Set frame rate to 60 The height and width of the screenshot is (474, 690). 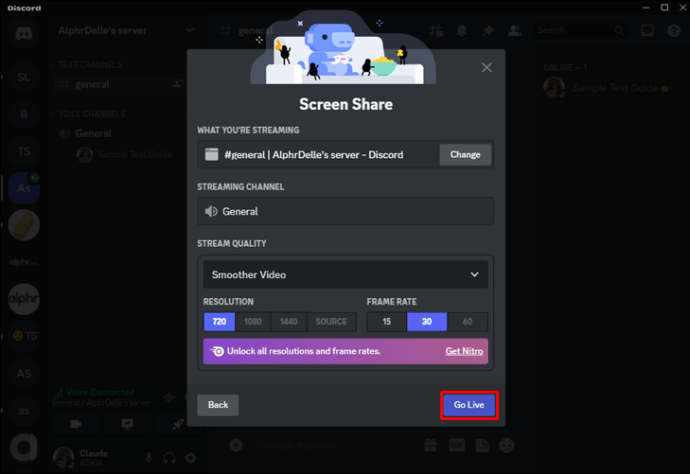467,322
